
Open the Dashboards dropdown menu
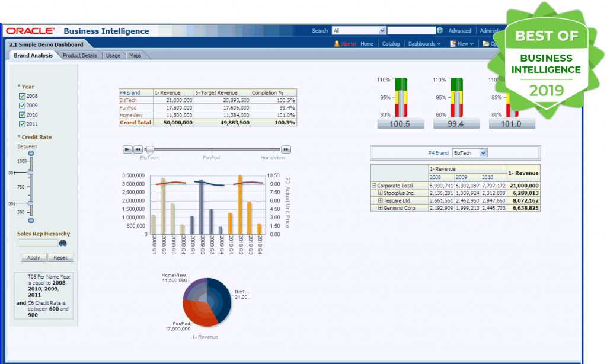pyautogui.click(x=424, y=44)
